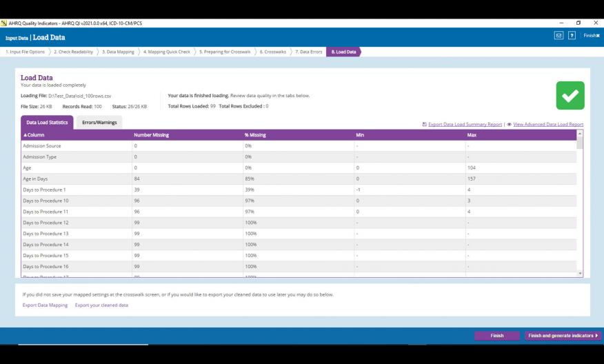This screenshot has height=364, width=604.
Task: Go to step 2. Check Readability
Action: [x=73, y=52]
